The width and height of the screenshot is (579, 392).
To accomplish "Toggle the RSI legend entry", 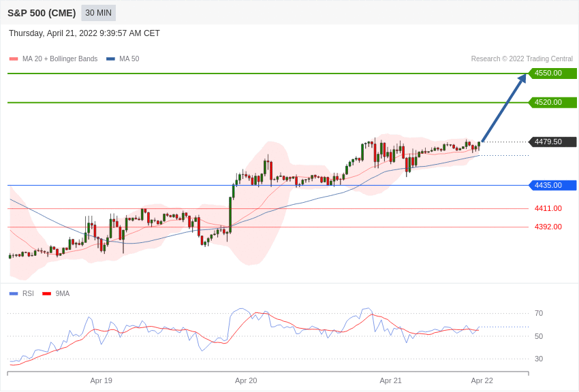I will coord(21,293).
